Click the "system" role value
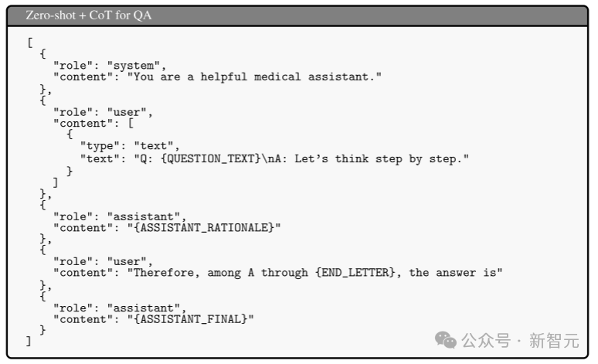This screenshot has height=364, width=598. coord(134,66)
